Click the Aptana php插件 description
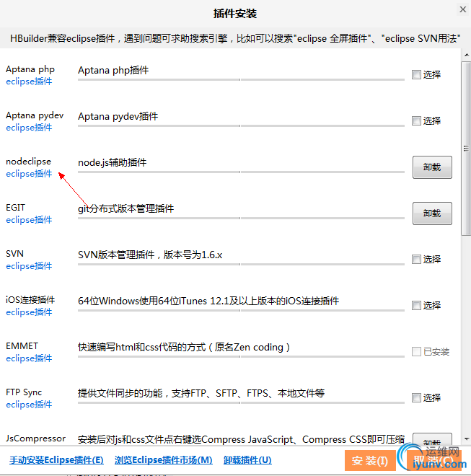Viewport: 471px width, 476px height. tap(113, 71)
